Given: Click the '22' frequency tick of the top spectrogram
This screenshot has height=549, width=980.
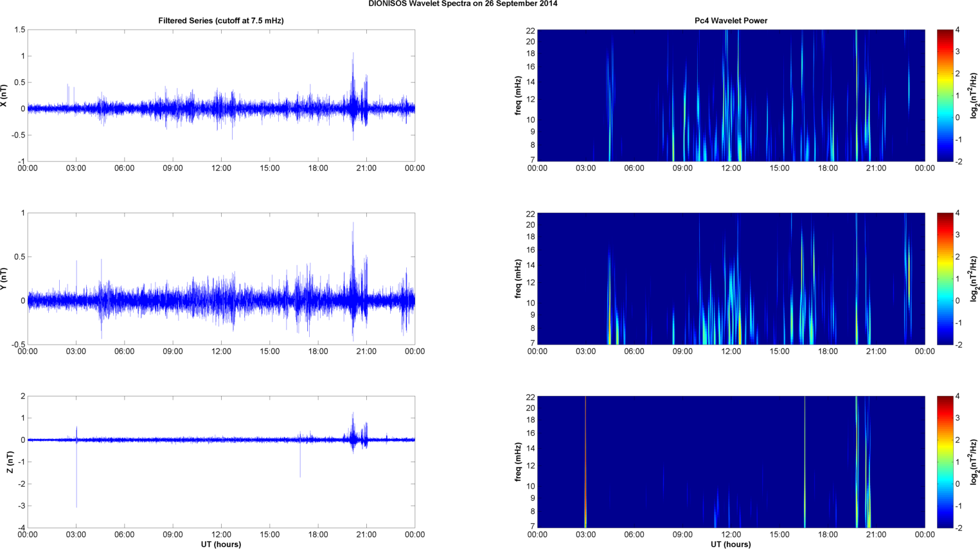Looking at the screenshot, I should click(x=531, y=30).
